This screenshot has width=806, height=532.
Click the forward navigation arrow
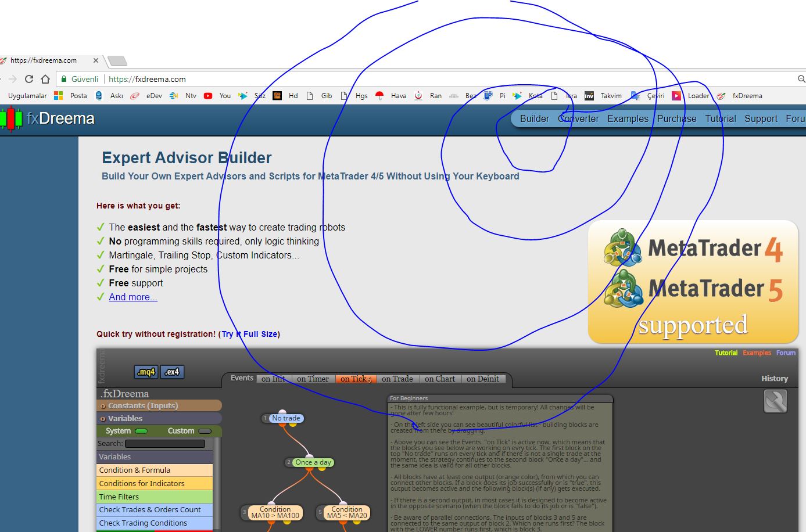coord(13,79)
